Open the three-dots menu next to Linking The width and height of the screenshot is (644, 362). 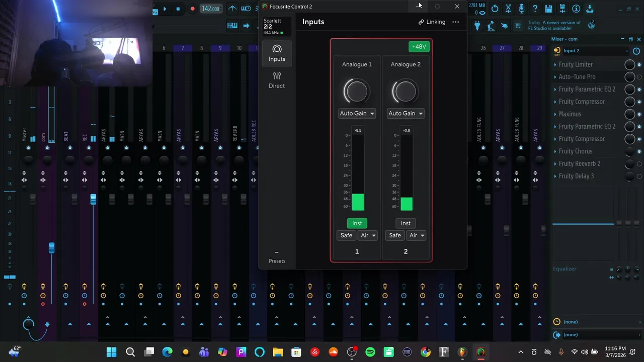pos(455,22)
